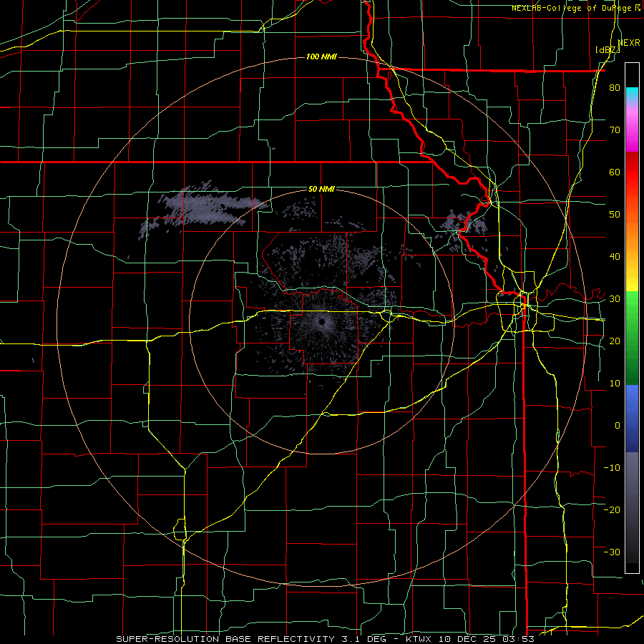Click the "50 NMI" range ring label
The image size is (644, 644).
pyautogui.click(x=321, y=190)
